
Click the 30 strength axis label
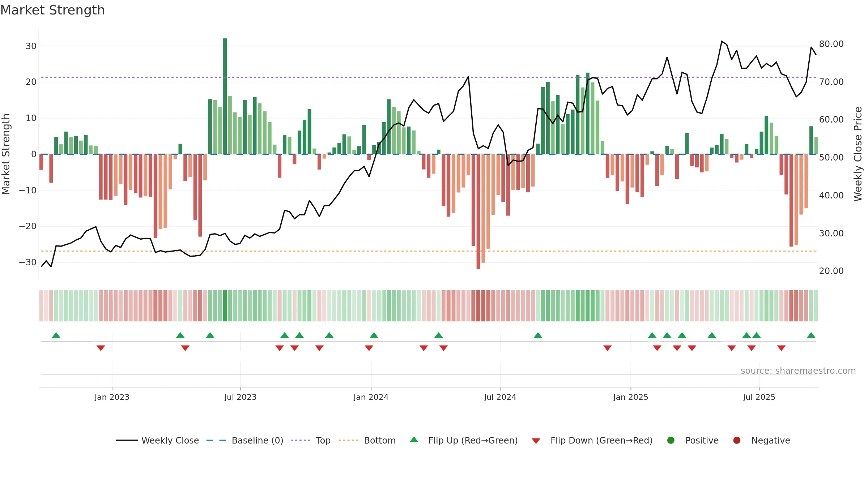click(x=31, y=46)
